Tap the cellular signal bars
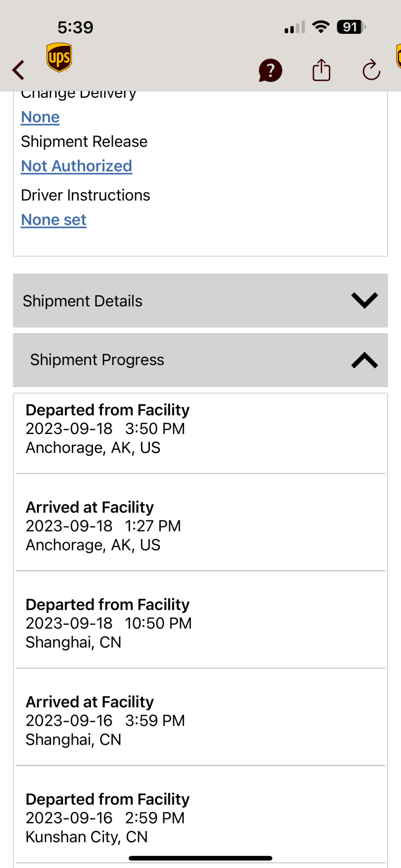 (x=295, y=28)
